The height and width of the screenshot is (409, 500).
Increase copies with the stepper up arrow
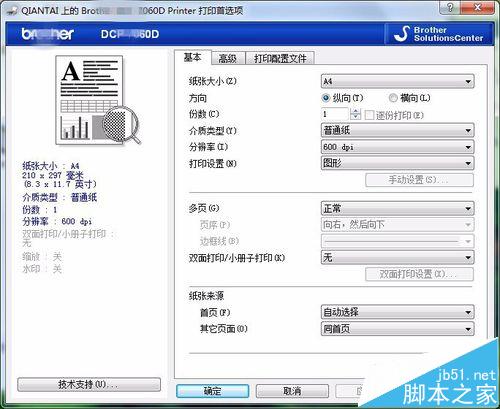point(356,111)
